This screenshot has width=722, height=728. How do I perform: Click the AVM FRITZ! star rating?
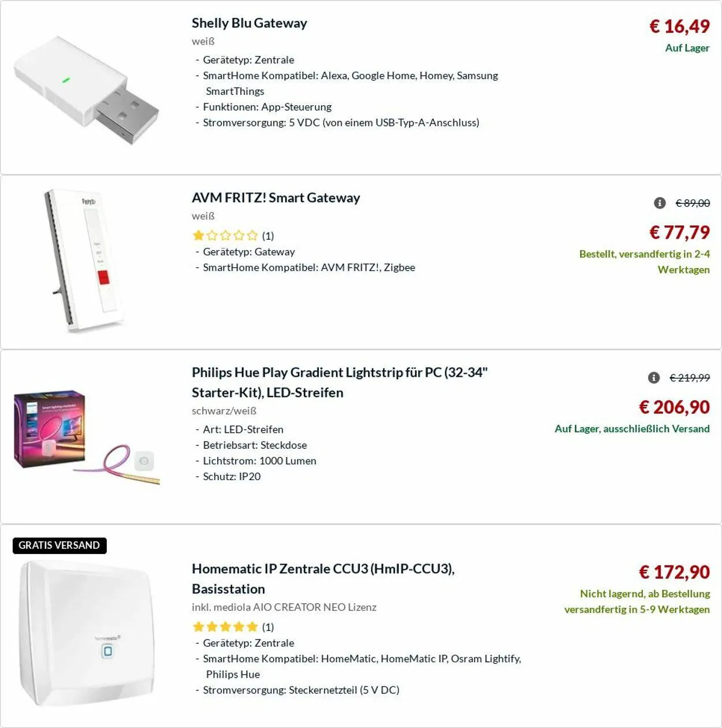coord(225,235)
